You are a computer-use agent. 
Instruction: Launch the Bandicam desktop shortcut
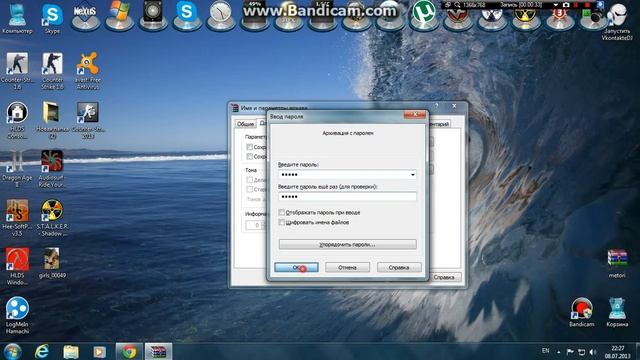click(x=582, y=312)
